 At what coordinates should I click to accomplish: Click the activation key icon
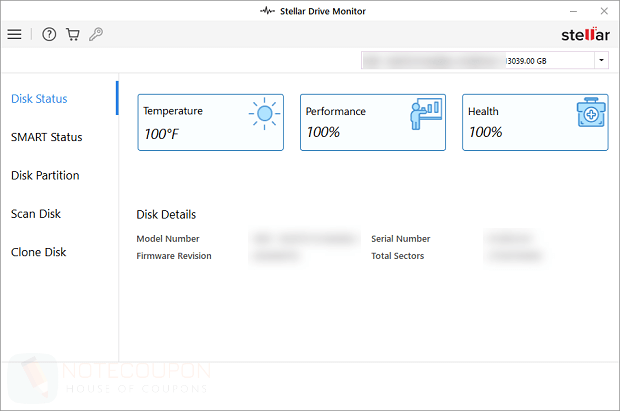[96, 34]
